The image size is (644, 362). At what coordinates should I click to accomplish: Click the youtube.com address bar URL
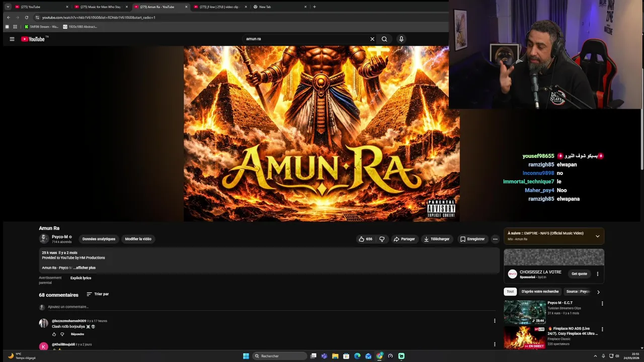(99, 18)
